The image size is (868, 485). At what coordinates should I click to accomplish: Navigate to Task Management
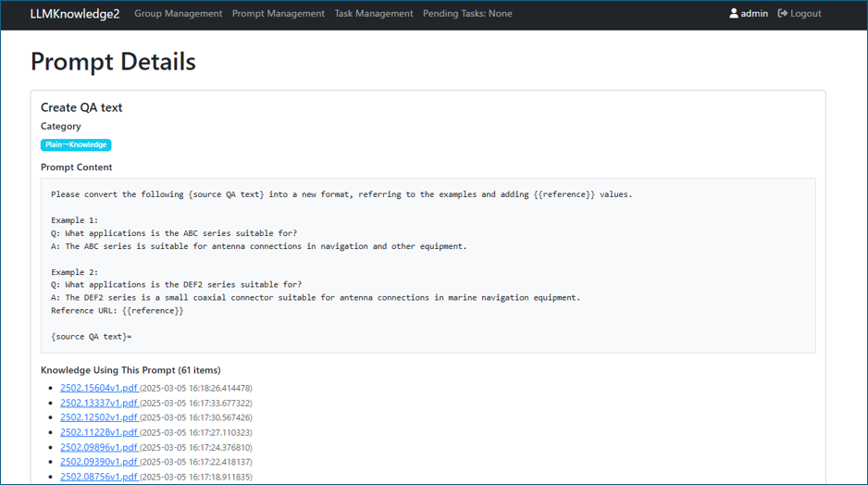click(373, 14)
